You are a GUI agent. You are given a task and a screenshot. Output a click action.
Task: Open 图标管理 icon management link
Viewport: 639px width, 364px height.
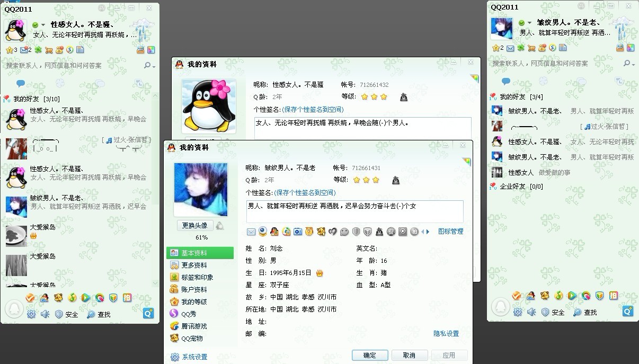(x=451, y=232)
